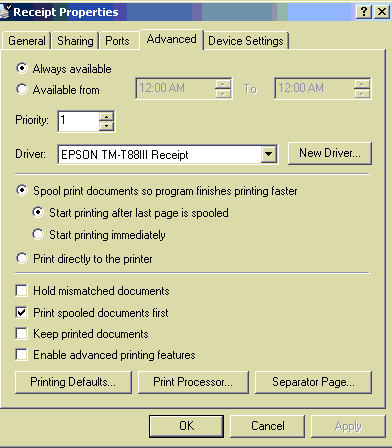Choose Print directly to the printer
The width and height of the screenshot is (392, 448).
[22, 258]
